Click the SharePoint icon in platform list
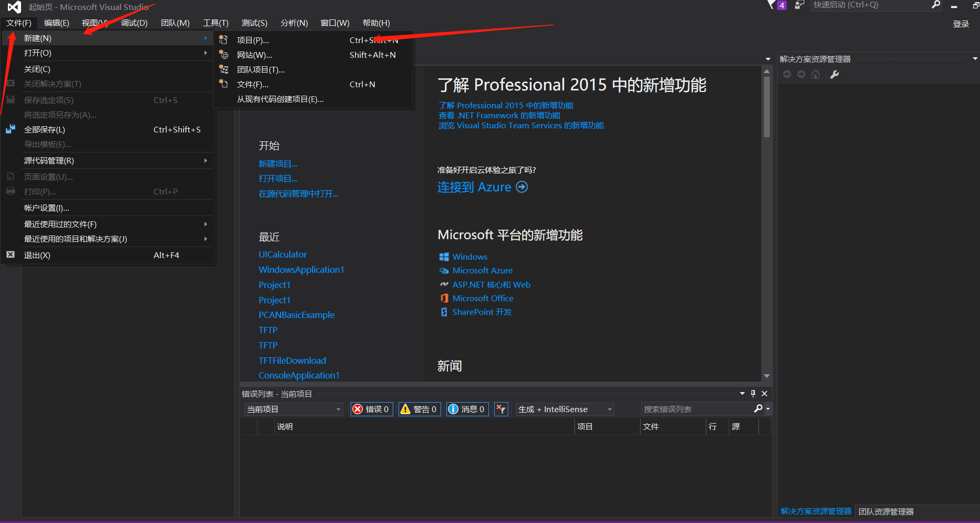Image resolution: width=980 pixels, height=523 pixels. point(444,312)
